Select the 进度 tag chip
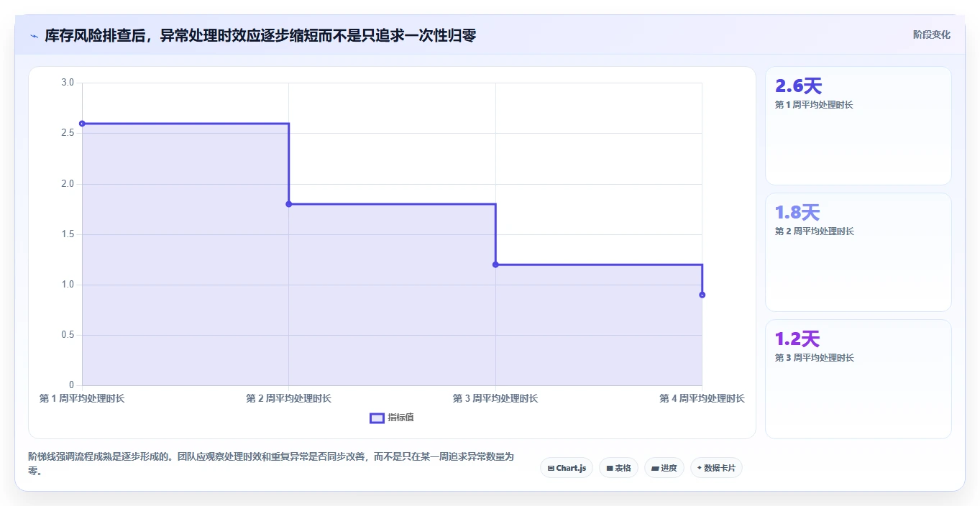The width and height of the screenshot is (980, 506). tap(664, 468)
